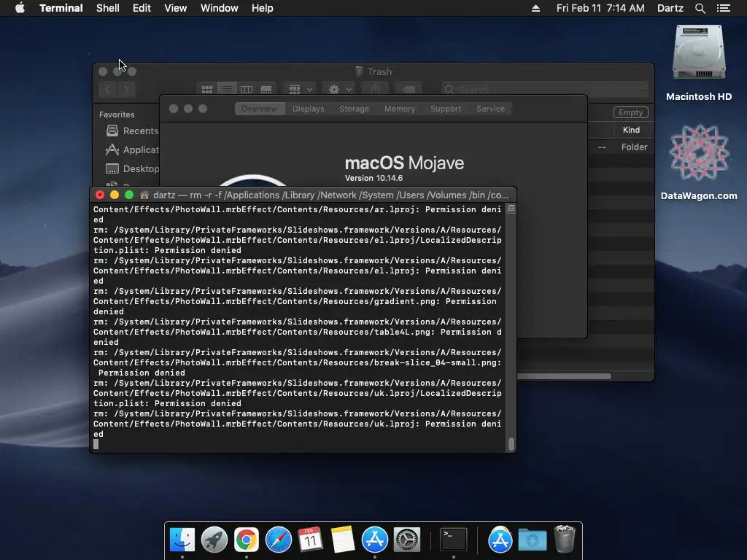Click Dartz user name in menu bar
The height and width of the screenshot is (560, 747).
coord(670,8)
